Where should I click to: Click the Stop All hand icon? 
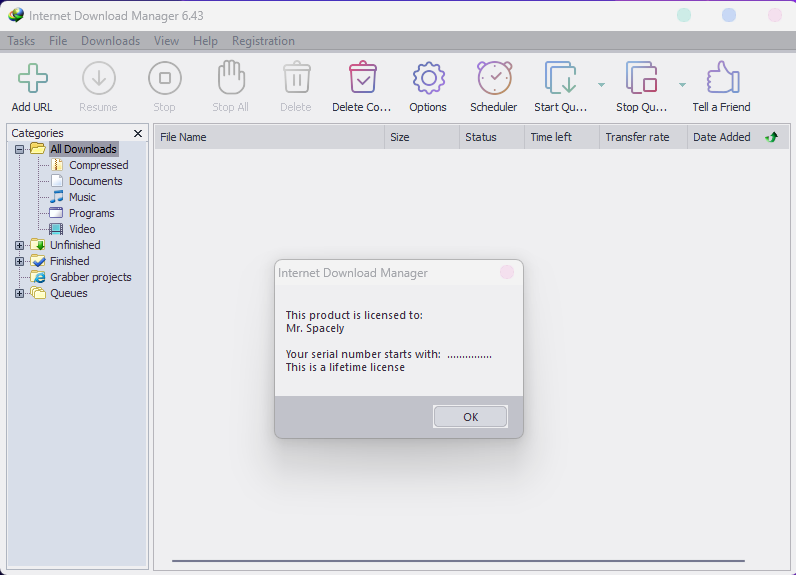(231, 77)
